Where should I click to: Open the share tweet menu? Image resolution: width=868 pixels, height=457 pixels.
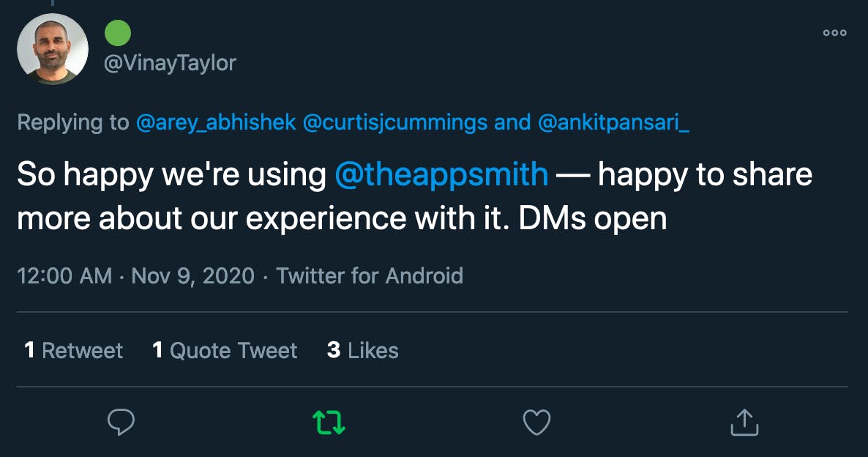pos(744,422)
